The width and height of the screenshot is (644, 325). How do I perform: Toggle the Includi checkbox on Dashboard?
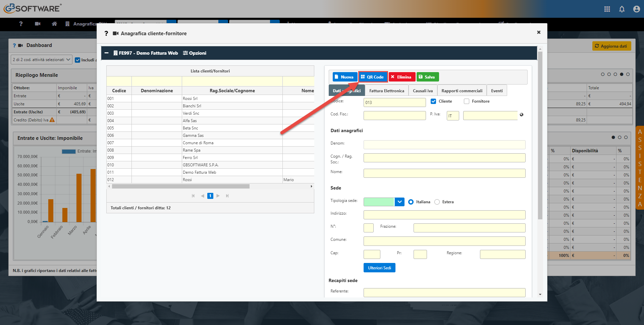(x=77, y=60)
